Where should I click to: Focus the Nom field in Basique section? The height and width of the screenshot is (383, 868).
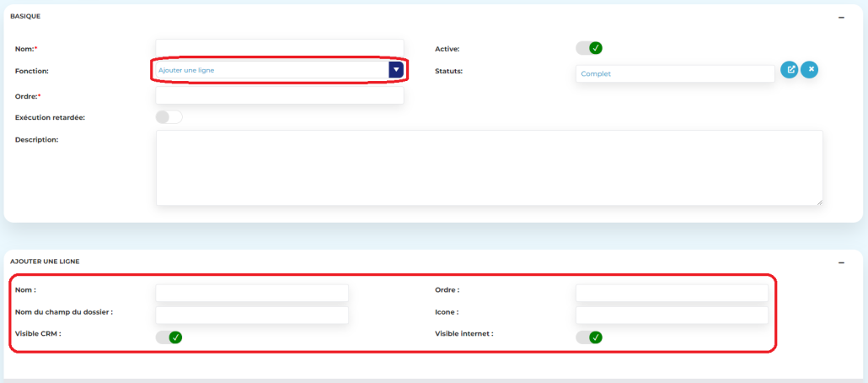tap(280, 48)
